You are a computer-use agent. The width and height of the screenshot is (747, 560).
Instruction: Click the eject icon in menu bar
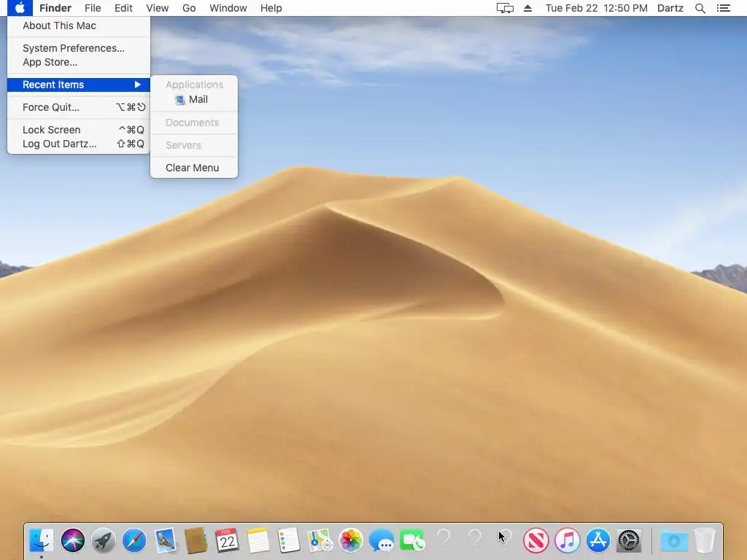pyautogui.click(x=527, y=8)
